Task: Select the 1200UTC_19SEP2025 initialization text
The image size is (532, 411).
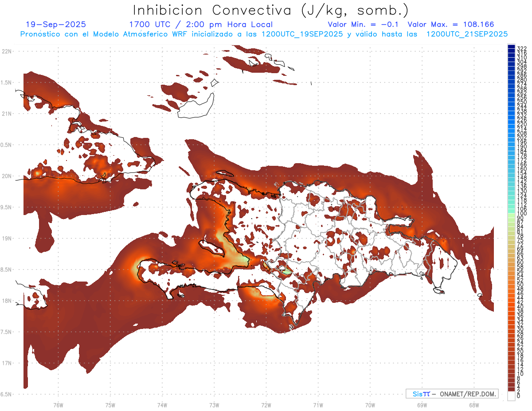Action: (x=302, y=34)
